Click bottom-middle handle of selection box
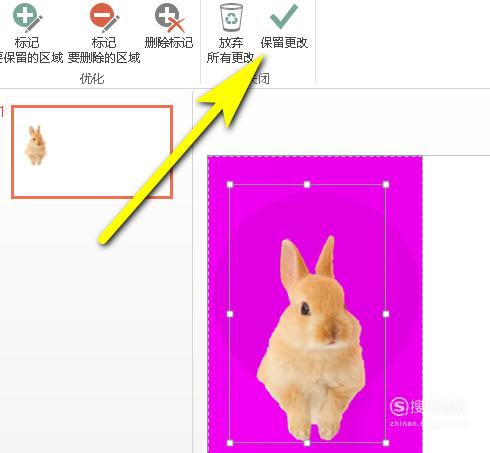The width and height of the screenshot is (490, 453). pyautogui.click(x=307, y=443)
